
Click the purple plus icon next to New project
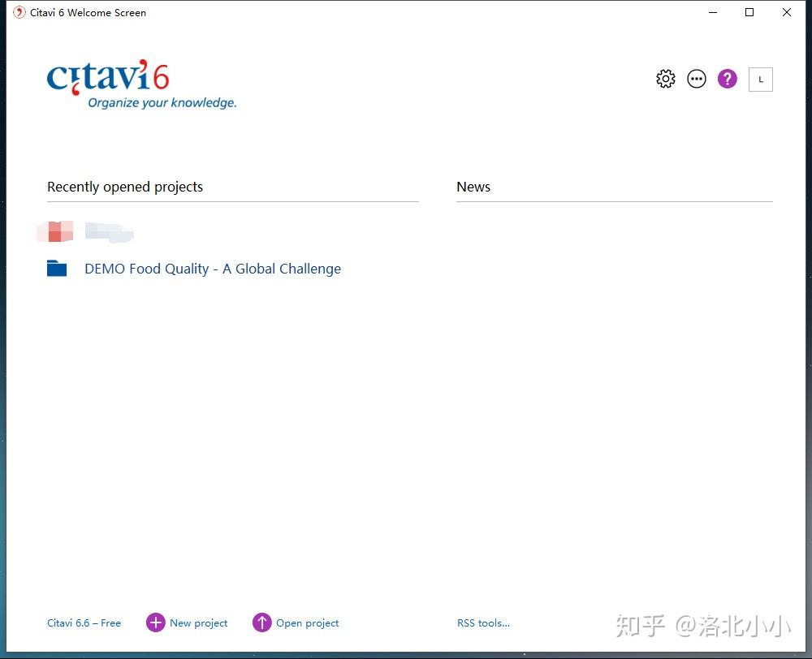click(155, 622)
